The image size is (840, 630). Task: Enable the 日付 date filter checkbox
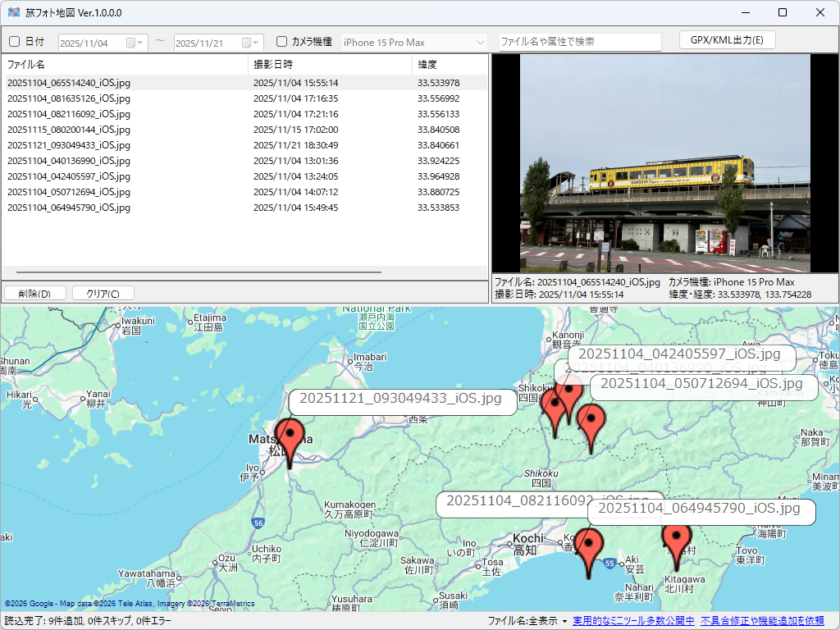pos(14,42)
